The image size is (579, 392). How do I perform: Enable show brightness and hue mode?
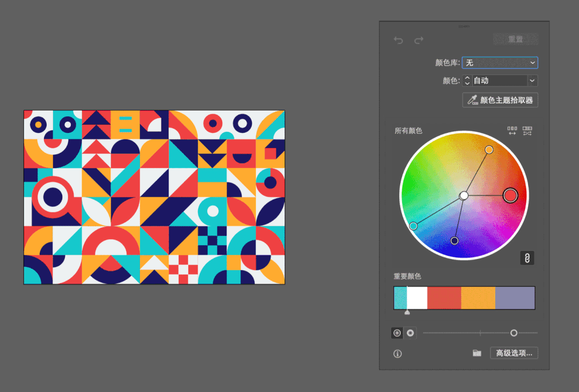click(411, 333)
